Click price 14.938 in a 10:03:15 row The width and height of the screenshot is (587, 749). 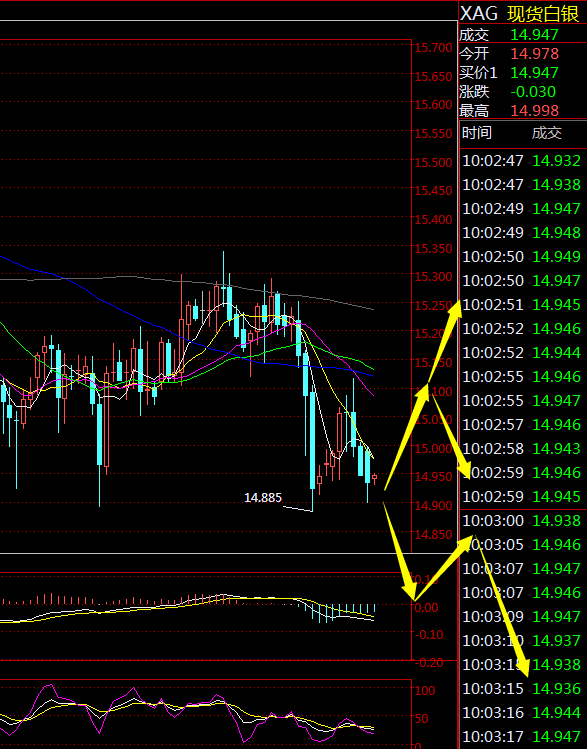coord(556,664)
